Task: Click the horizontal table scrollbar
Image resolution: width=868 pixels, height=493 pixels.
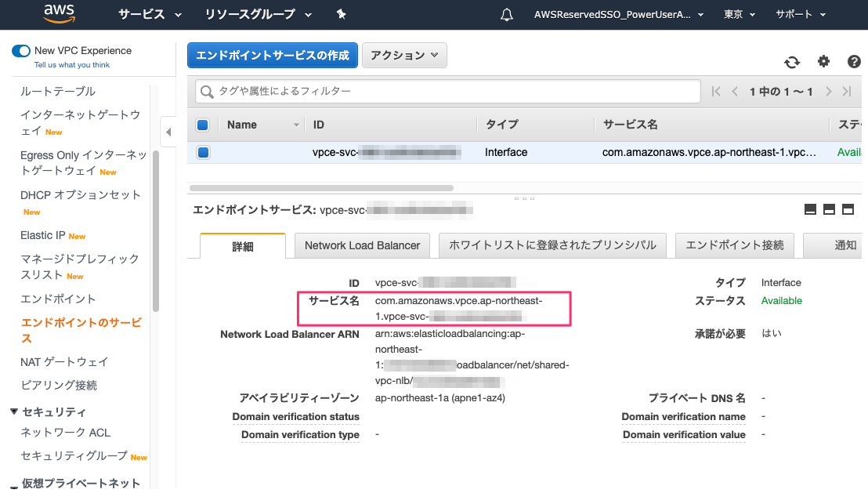Action: pyautogui.click(x=321, y=188)
